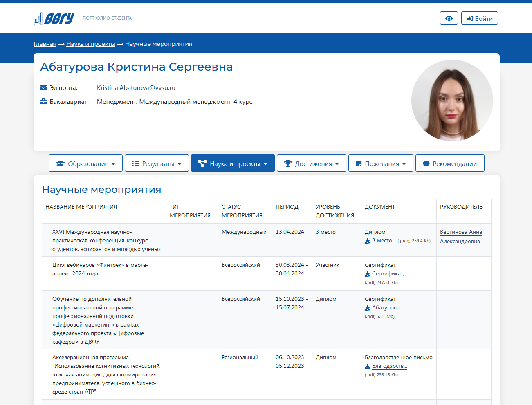Viewport: 532px width, 405px height.
Task: Open the Пожелания dropdown menu
Action: click(381, 163)
